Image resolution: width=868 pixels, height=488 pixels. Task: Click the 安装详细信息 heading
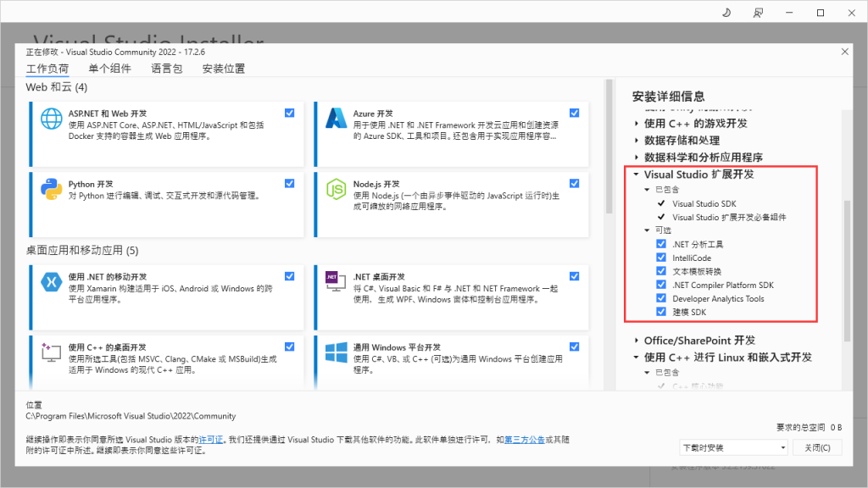[668, 97]
